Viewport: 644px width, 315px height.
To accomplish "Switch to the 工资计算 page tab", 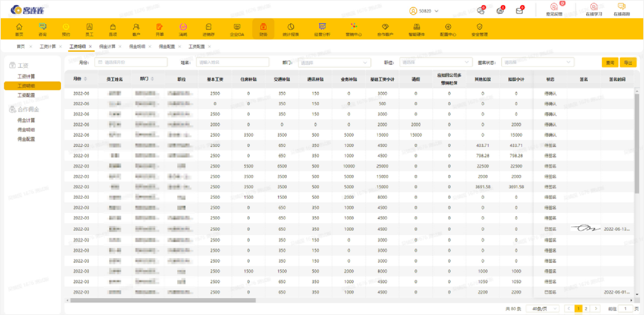I will (48, 46).
